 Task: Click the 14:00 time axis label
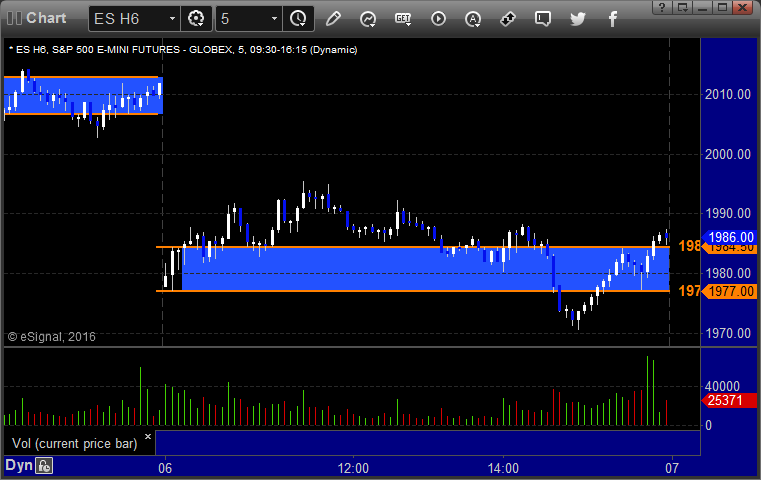(x=503, y=468)
